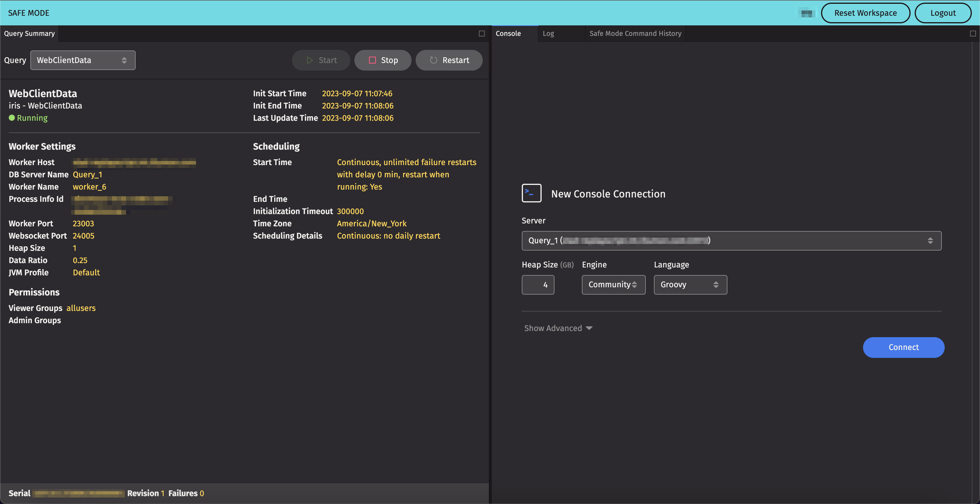Image resolution: width=980 pixels, height=504 pixels.
Task: Click the Worker Name value worker_6
Action: (90, 187)
